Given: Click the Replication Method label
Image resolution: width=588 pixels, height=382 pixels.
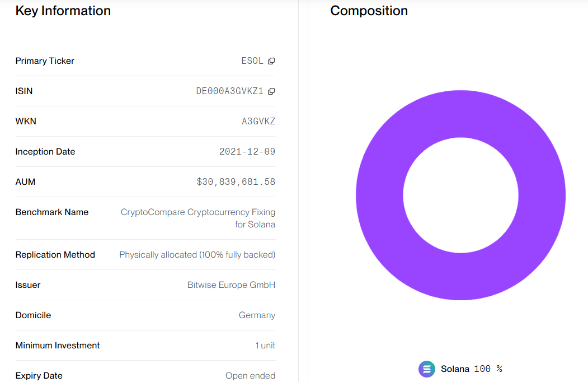Looking at the screenshot, I should pyautogui.click(x=55, y=255).
